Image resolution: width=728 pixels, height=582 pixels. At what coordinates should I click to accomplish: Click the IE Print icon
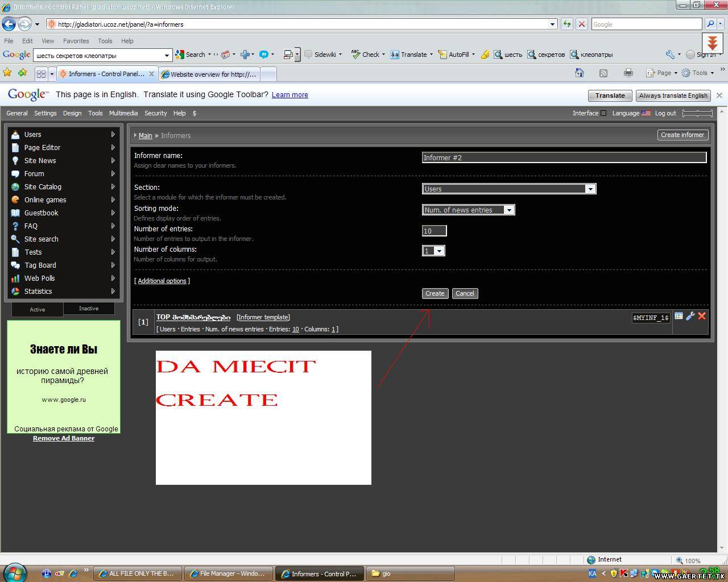(x=628, y=73)
